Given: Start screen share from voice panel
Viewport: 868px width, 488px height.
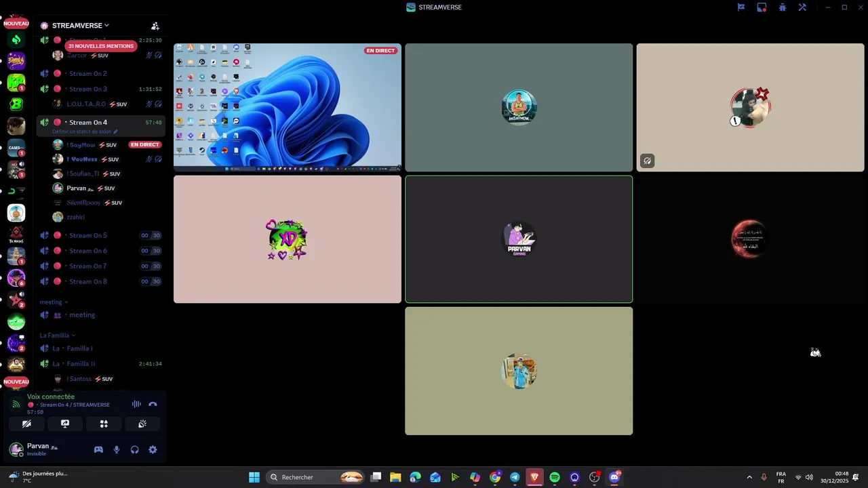Looking at the screenshot, I should (x=65, y=424).
